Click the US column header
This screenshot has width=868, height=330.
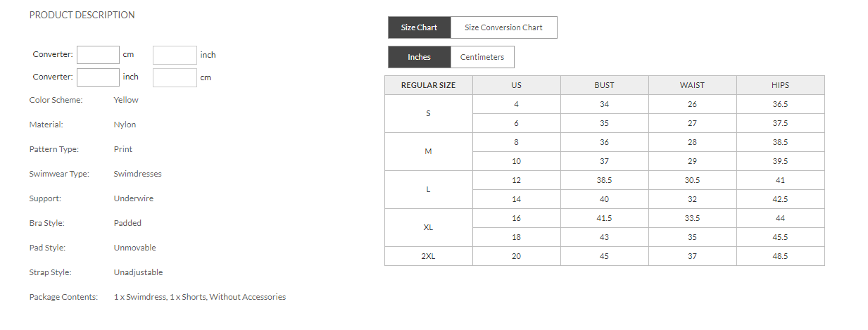tap(516, 85)
